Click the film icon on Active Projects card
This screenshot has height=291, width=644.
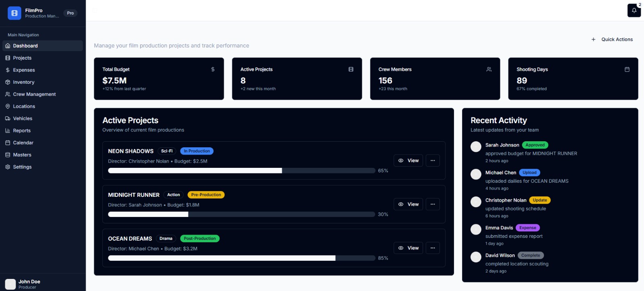[x=351, y=69]
